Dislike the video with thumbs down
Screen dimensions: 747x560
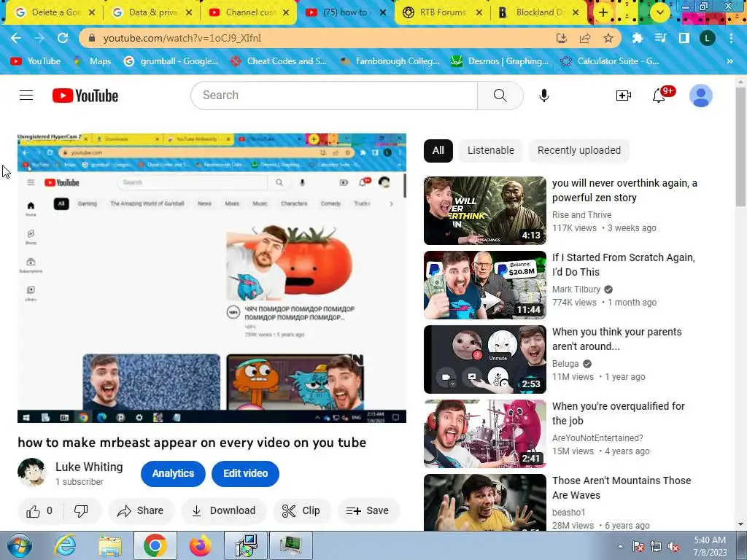tap(81, 511)
